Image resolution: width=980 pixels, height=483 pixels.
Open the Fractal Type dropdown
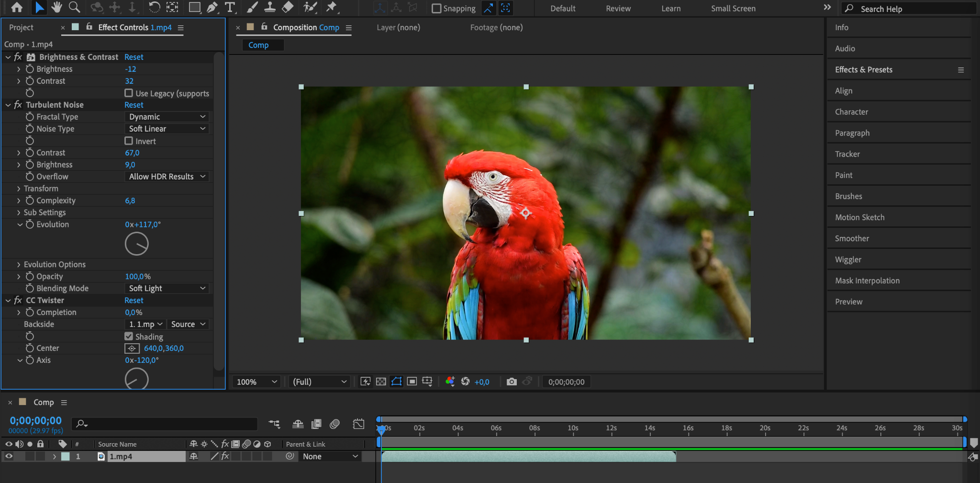click(x=167, y=117)
